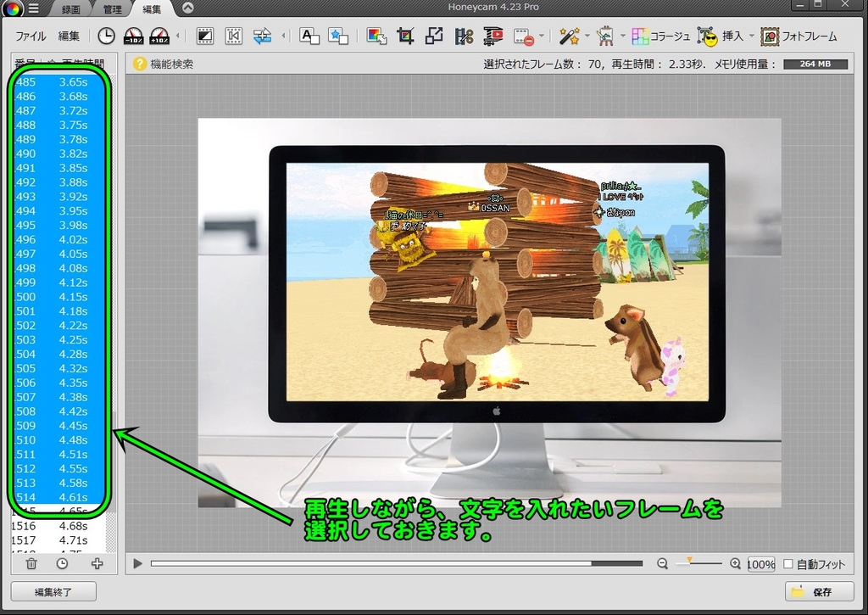
Task: Click on the playback progress bar
Action: click(x=397, y=563)
